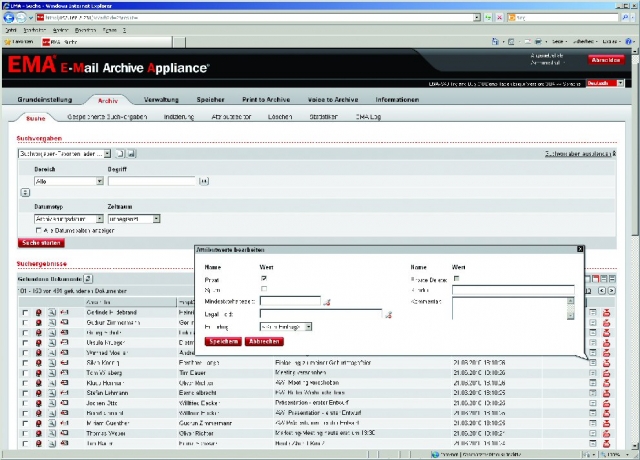Click the Suche starten button
Screen dimensions: 640x460
[41, 243]
